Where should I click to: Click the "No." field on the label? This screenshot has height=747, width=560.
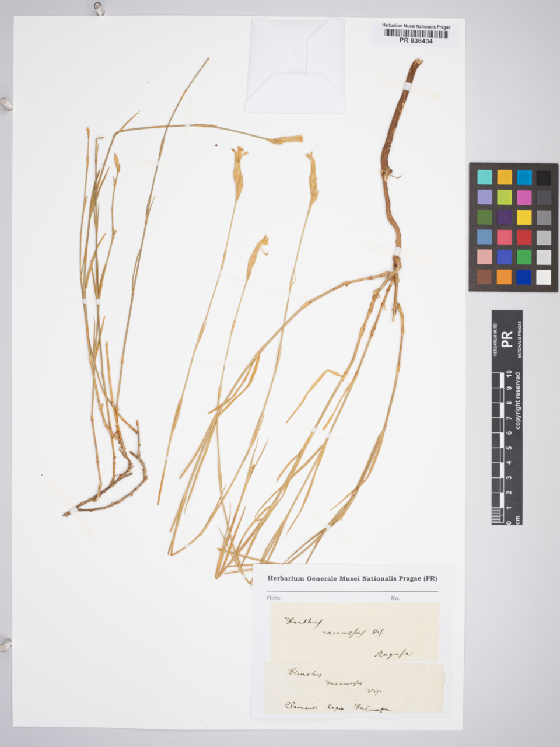(395, 598)
